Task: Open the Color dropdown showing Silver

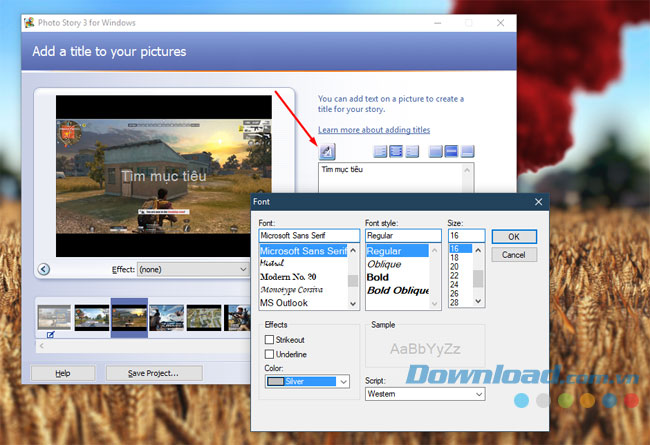Action: [307, 382]
